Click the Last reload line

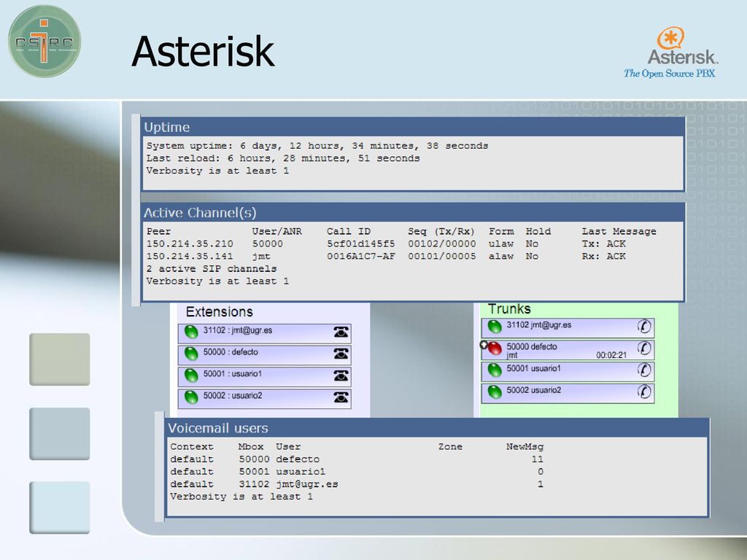coord(283,158)
